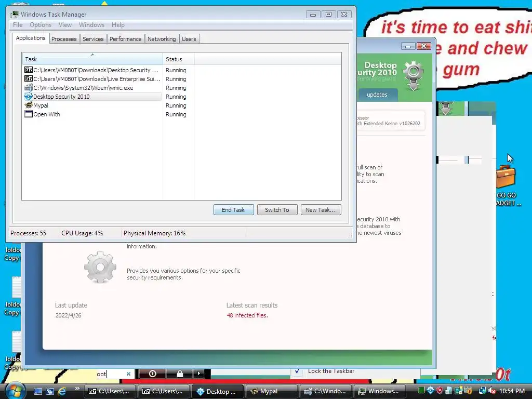The width and height of the screenshot is (532, 399).
Task: Switch to the Desktop Security taskbar button
Action: click(x=218, y=391)
